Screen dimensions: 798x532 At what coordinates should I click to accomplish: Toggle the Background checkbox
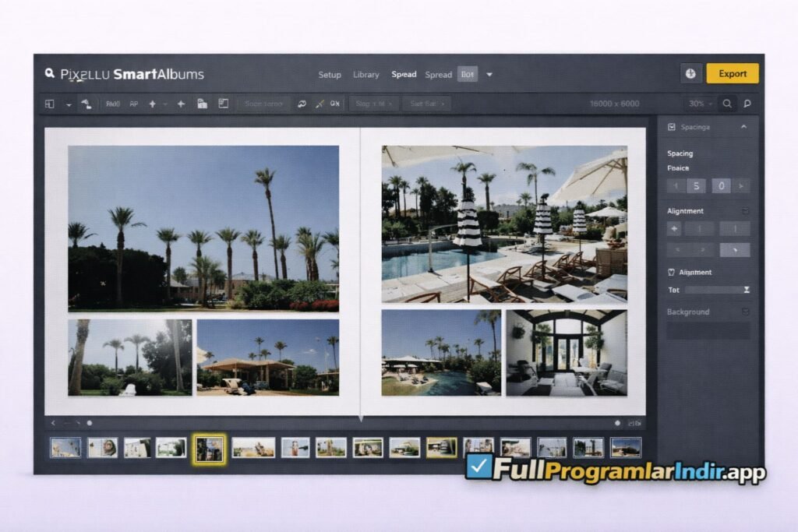(x=746, y=312)
